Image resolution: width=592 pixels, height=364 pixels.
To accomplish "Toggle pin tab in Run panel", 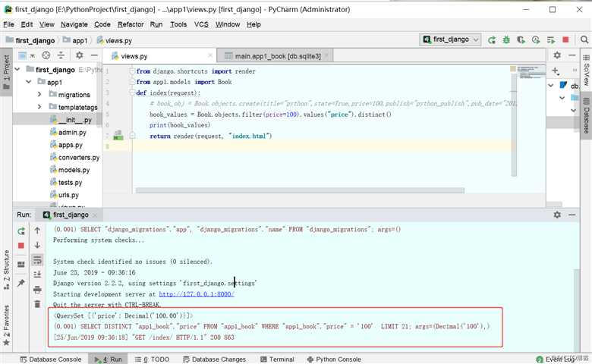I will point(21,283).
